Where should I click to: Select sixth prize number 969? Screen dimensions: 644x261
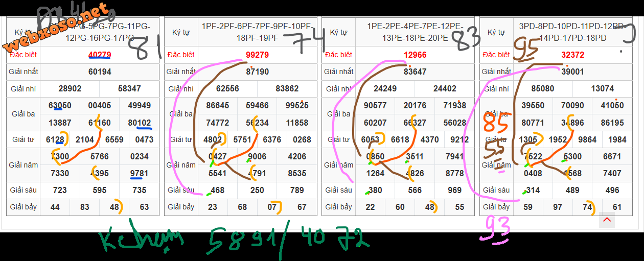coord(454,191)
